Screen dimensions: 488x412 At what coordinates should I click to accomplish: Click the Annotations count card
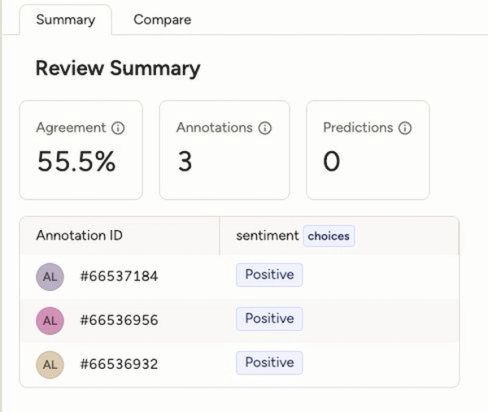click(224, 150)
